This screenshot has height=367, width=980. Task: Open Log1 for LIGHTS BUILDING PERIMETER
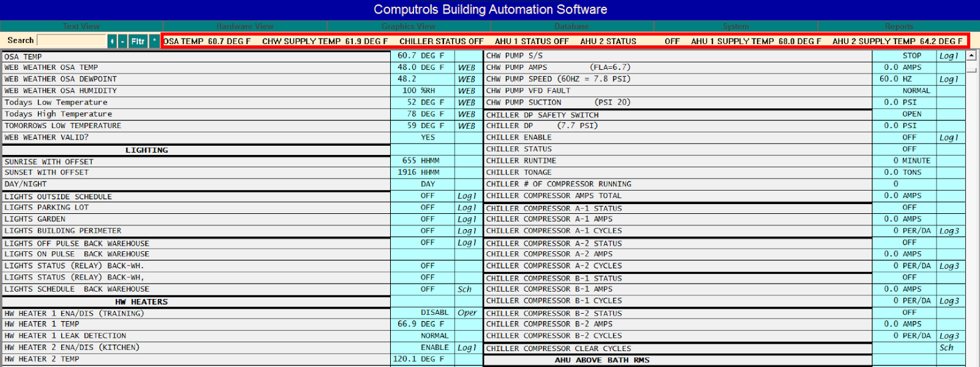(x=467, y=231)
